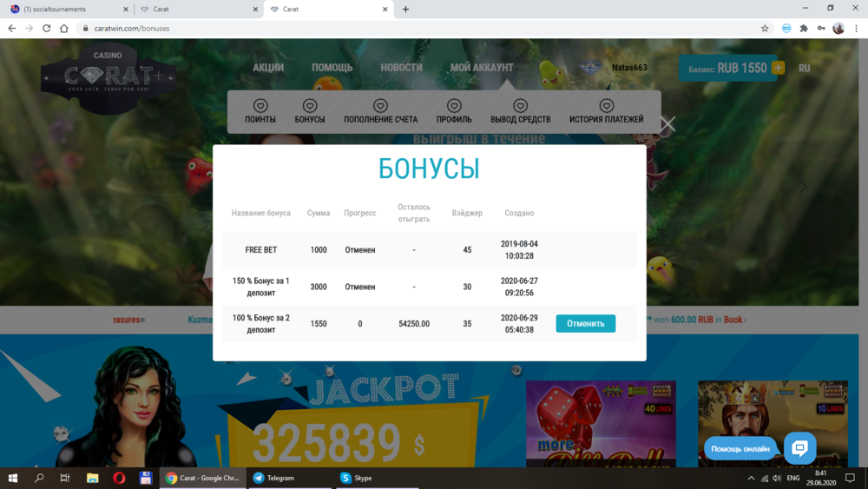Show previous banner slide arrow
This screenshot has width=868, height=489.
click(x=56, y=188)
